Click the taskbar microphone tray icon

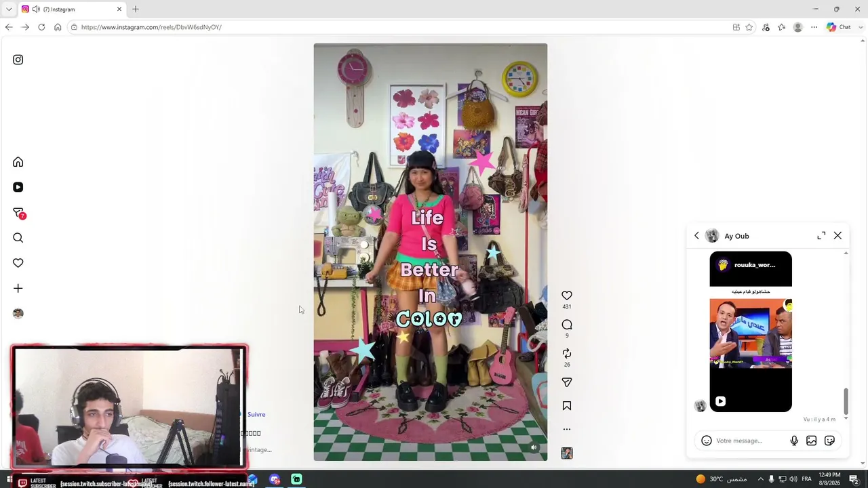point(771,479)
